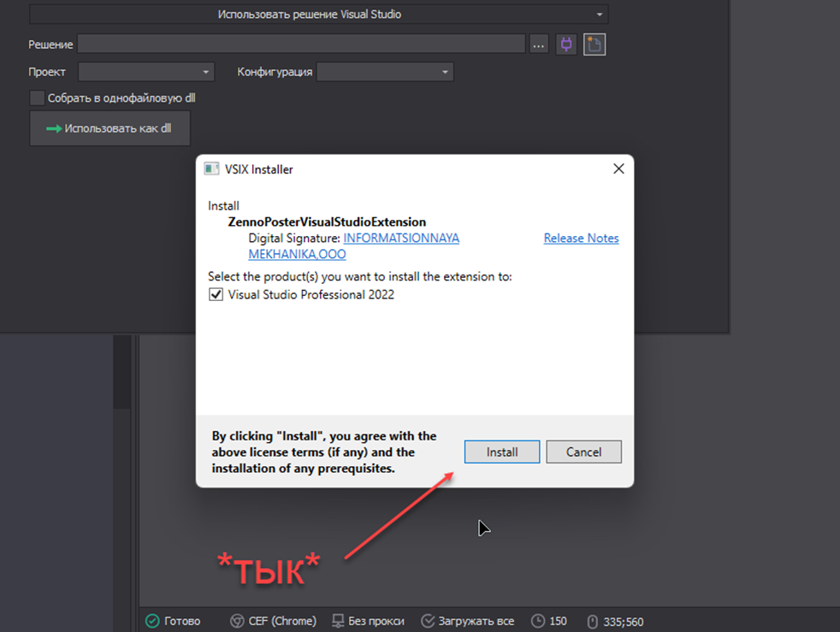Click the 'Без прокси' proxy icon
Screen dimensions: 840x632
click(338, 621)
